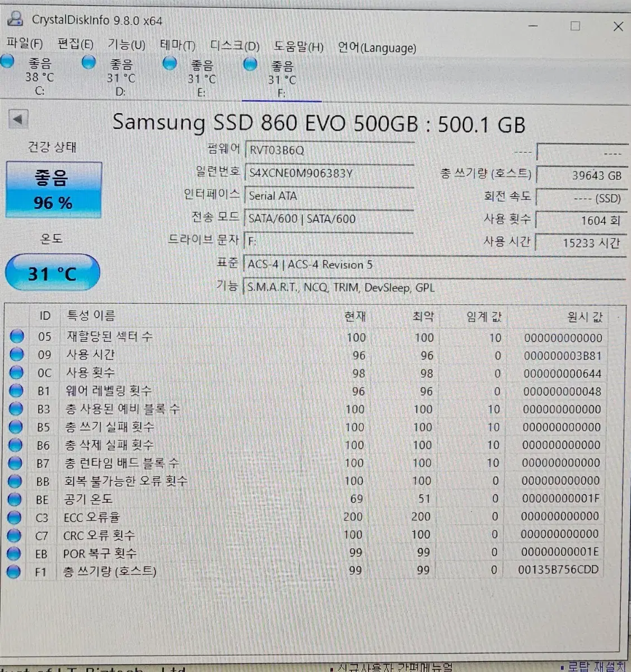This screenshot has width=631, height=672.
Task: Click the CrystalDiskInfo app icon in title bar
Action: pyautogui.click(x=15, y=19)
